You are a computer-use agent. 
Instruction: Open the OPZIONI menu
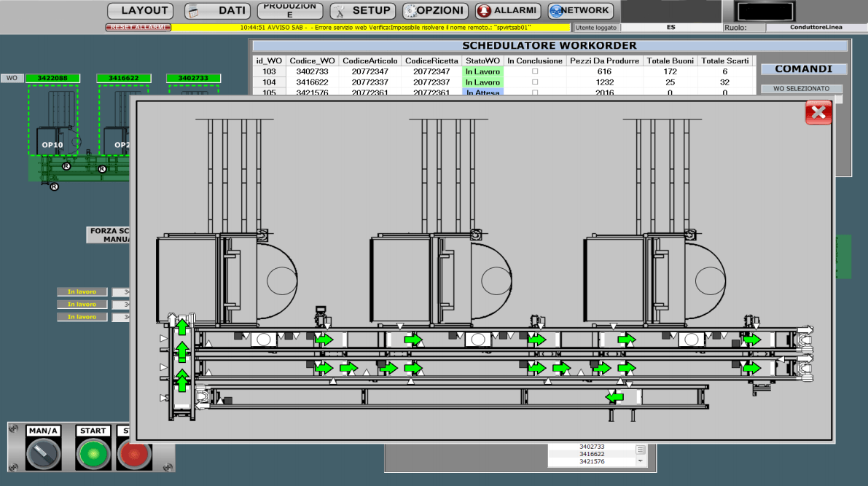point(435,10)
